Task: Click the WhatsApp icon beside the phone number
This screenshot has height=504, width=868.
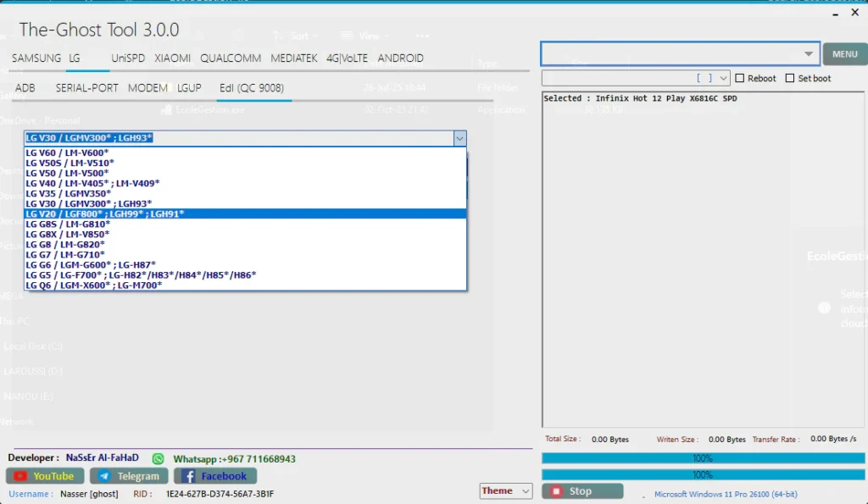Action: [x=158, y=458]
